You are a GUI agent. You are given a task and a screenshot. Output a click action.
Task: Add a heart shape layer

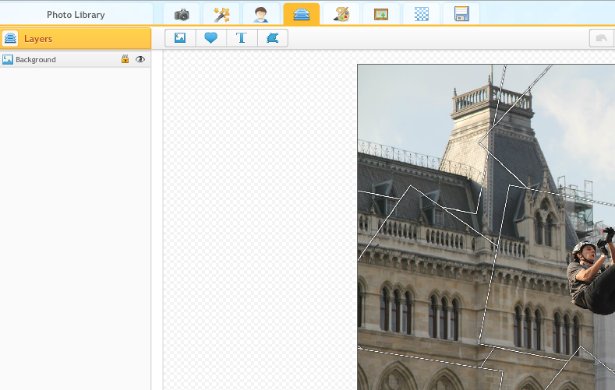211,38
